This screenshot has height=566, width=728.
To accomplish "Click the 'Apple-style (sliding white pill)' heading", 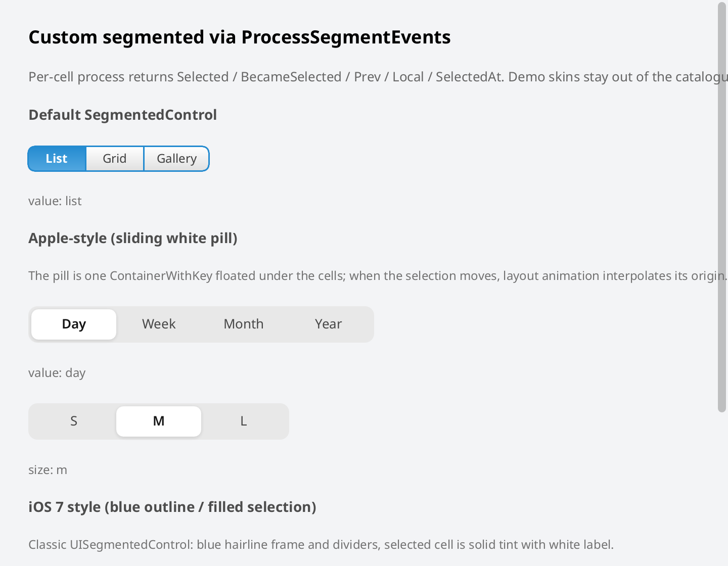I will pos(133,239).
